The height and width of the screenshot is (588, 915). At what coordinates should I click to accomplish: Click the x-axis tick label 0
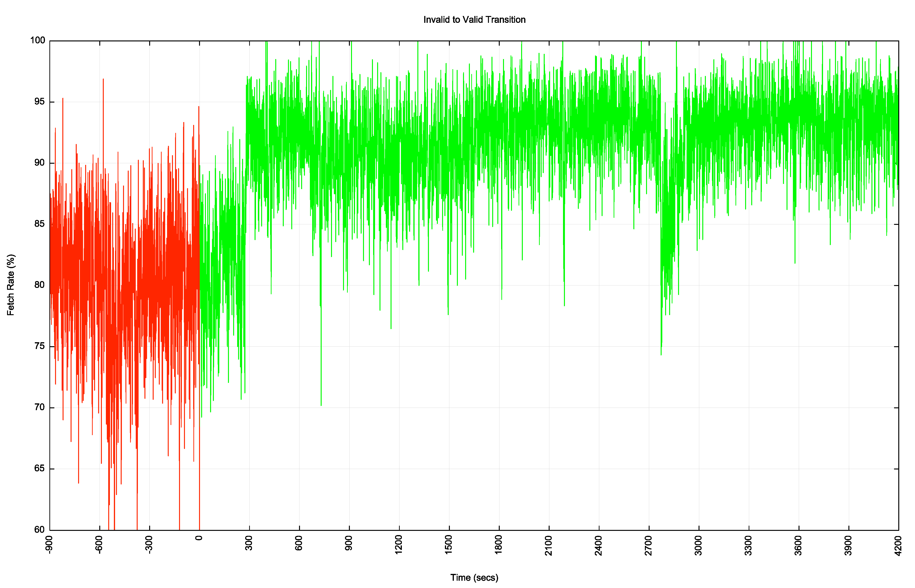[x=199, y=538]
